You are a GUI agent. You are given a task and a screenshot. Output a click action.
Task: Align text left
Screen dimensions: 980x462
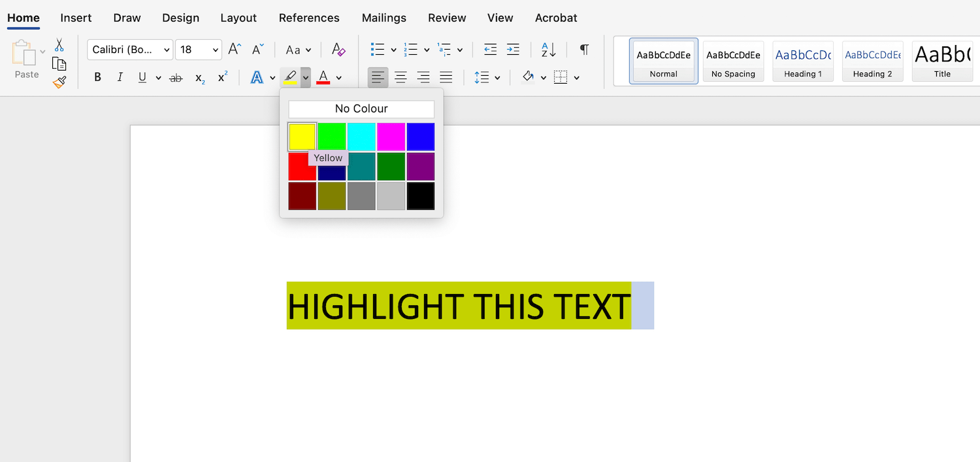(378, 78)
